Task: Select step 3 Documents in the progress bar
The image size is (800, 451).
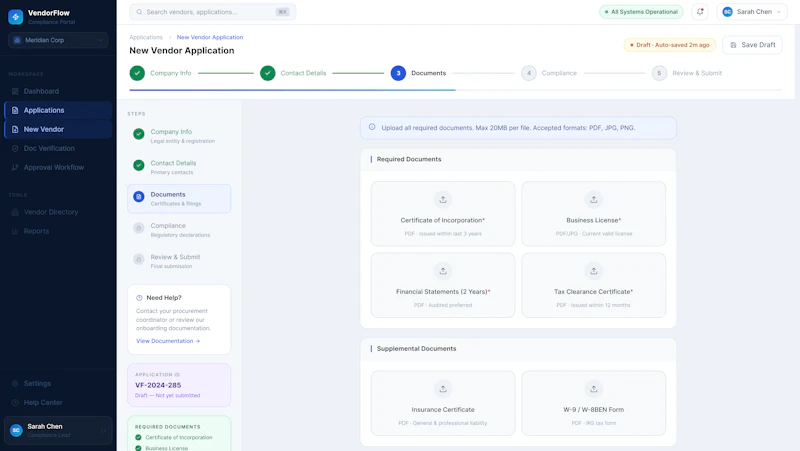Action: click(x=418, y=73)
